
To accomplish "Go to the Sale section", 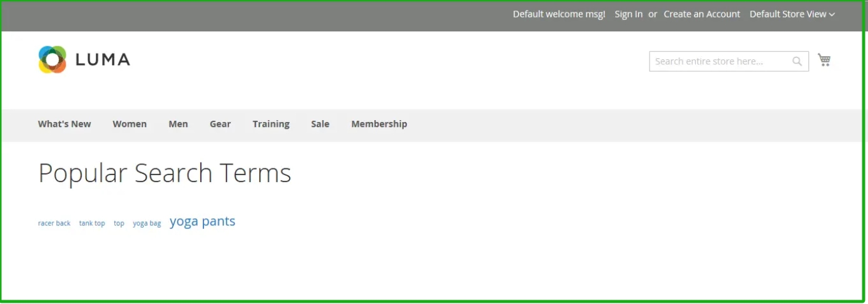I will click(320, 124).
